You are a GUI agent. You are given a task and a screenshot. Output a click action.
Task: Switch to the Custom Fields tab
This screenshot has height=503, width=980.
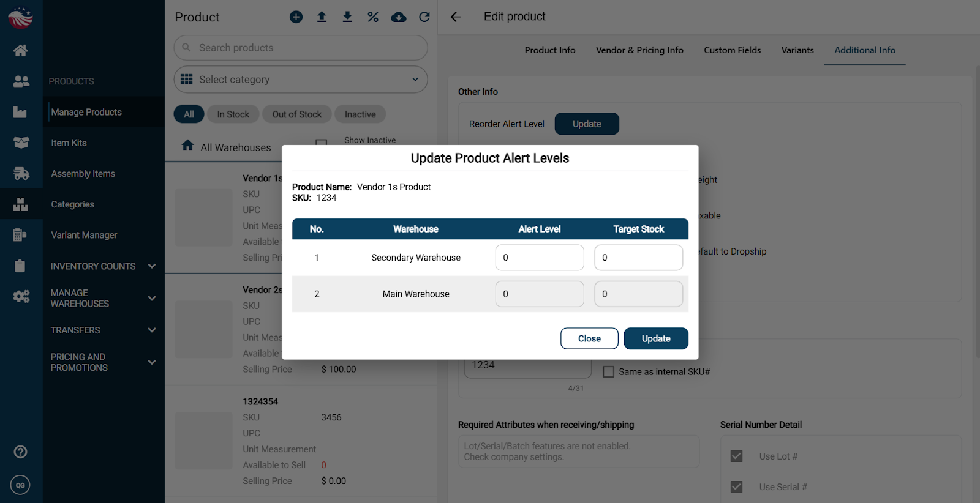[x=733, y=50]
